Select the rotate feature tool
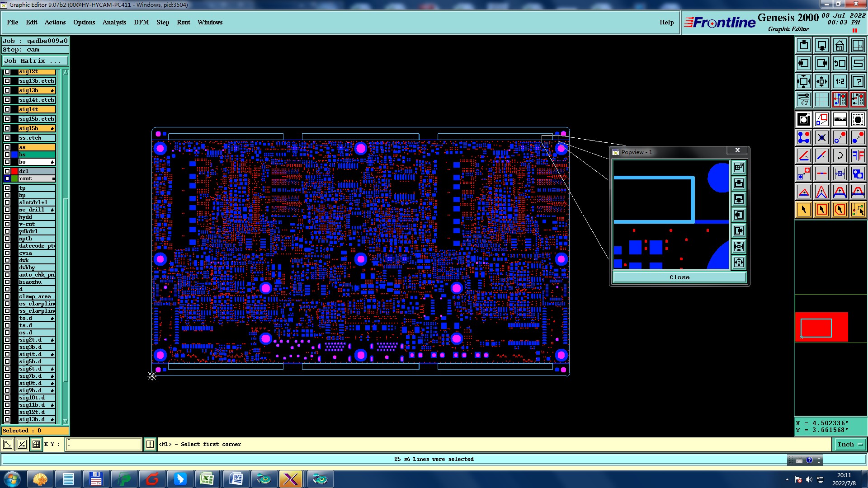This screenshot has width=868, height=488. click(x=840, y=156)
